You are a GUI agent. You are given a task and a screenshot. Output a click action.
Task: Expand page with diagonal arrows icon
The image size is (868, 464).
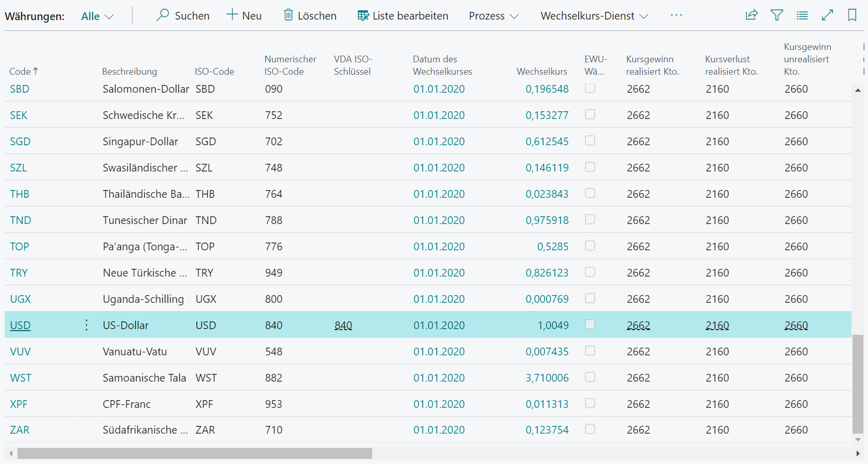click(827, 15)
